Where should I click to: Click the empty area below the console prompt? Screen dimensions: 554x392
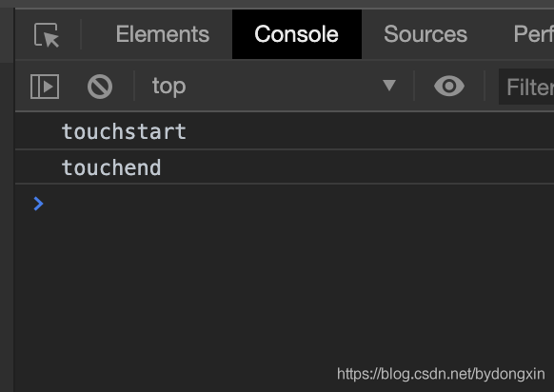pos(285,289)
